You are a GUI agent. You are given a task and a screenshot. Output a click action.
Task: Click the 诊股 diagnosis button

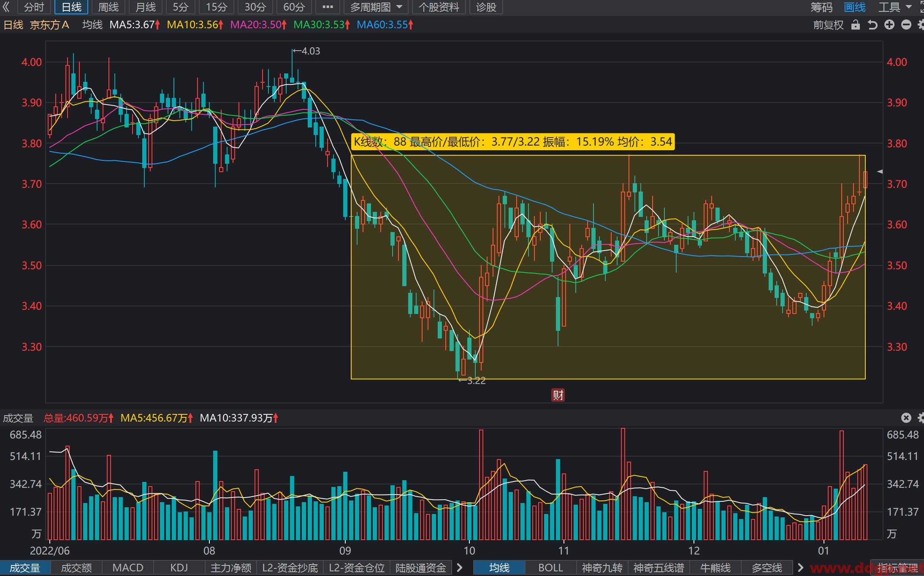486,7
